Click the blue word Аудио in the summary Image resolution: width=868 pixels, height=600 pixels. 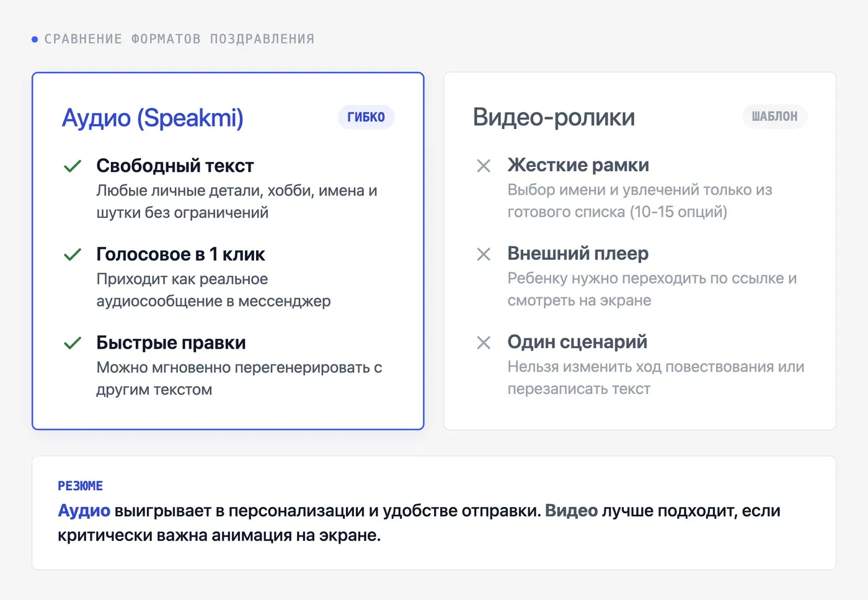click(84, 511)
